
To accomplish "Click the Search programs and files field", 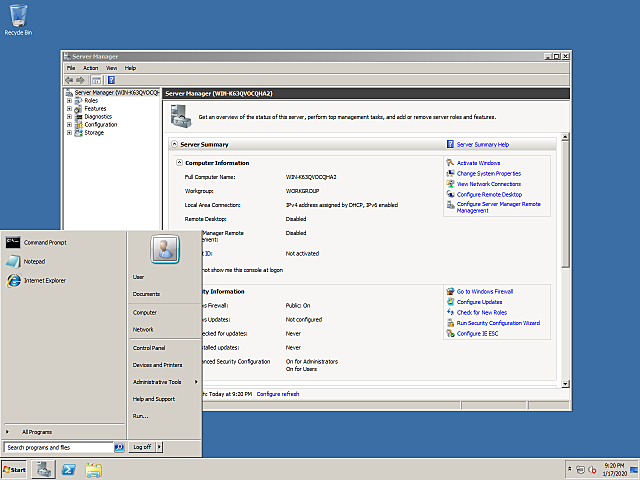I will (58, 447).
